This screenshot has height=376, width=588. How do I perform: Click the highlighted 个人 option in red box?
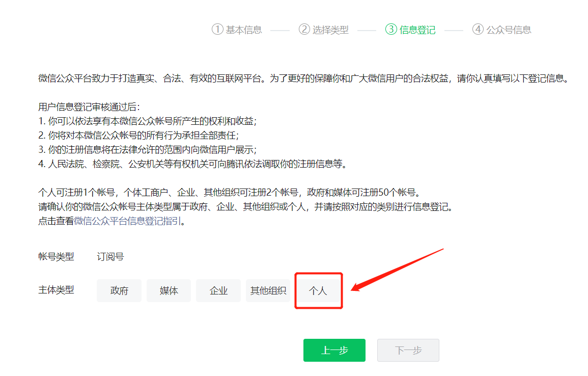point(319,290)
